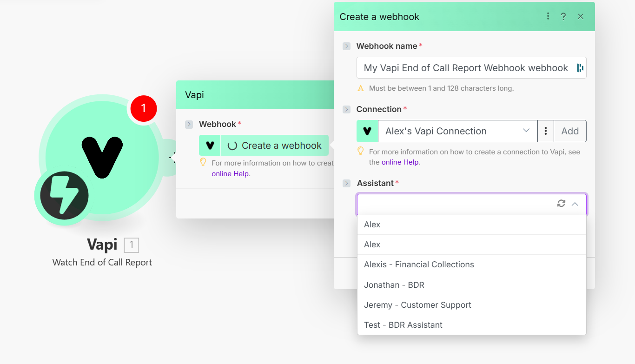The width and height of the screenshot is (635, 364).
Task: Click the Webhook name text field
Action: pyautogui.click(x=466, y=68)
